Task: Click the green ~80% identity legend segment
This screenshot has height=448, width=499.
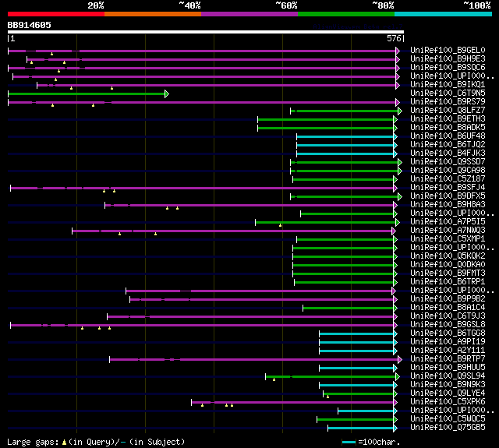Action: (x=346, y=14)
